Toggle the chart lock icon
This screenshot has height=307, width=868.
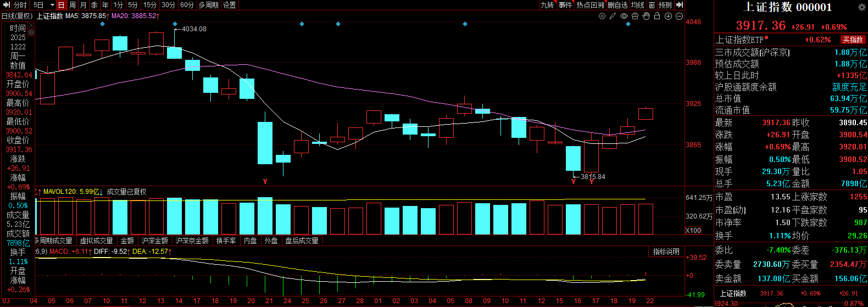[x=657, y=16]
